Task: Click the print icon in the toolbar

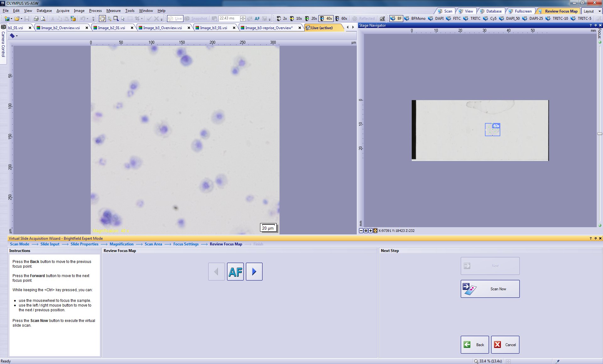Action: (x=36, y=19)
